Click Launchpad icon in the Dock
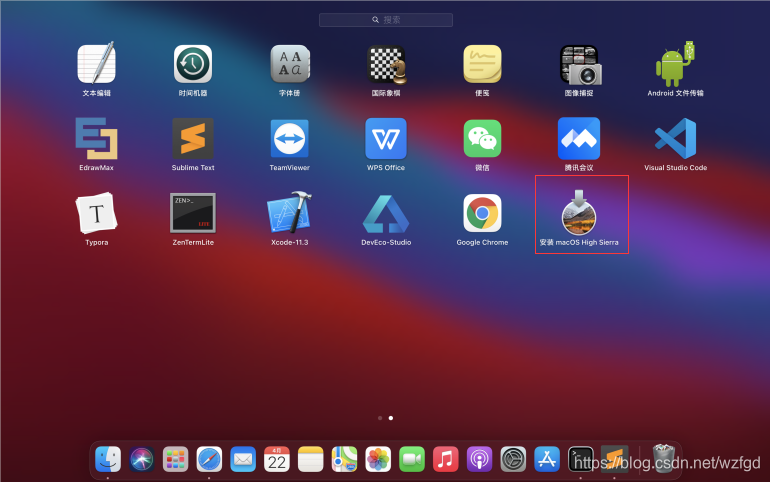The image size is (770, 482). [175, 459]
